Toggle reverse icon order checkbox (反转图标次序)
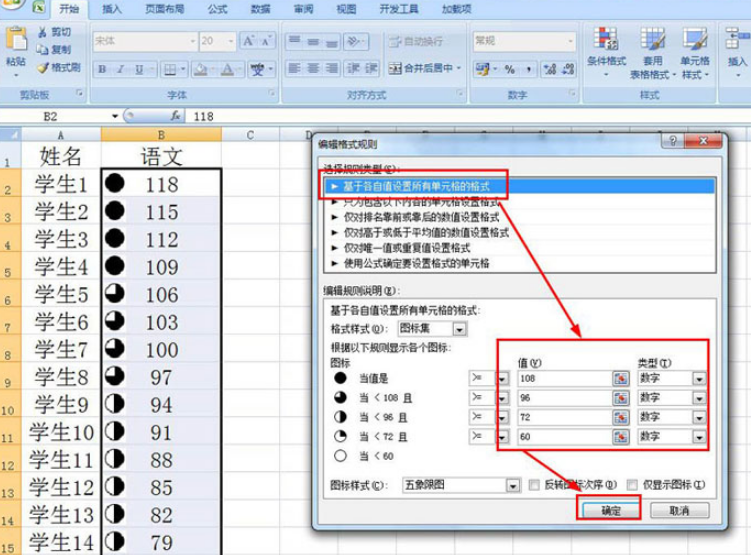Screen dimensions: 751x555 coord(534,485)
